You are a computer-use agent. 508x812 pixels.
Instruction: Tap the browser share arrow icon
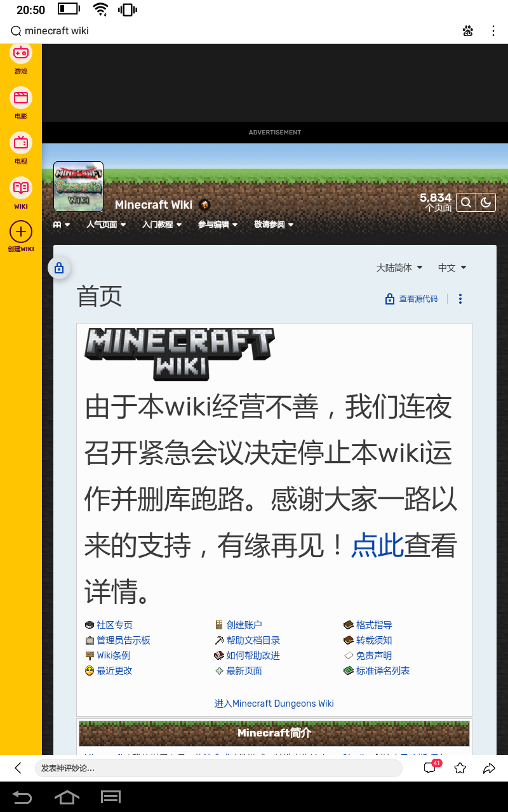point(489,768)
